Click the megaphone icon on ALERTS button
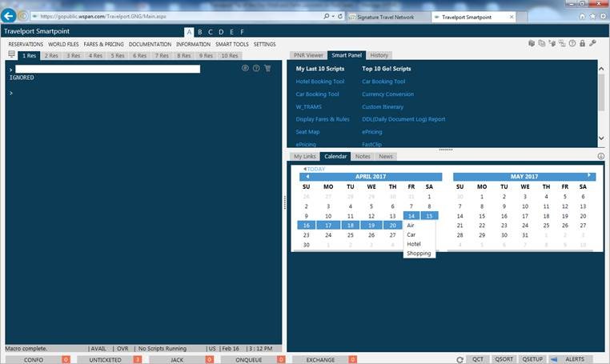 (554, 359)
